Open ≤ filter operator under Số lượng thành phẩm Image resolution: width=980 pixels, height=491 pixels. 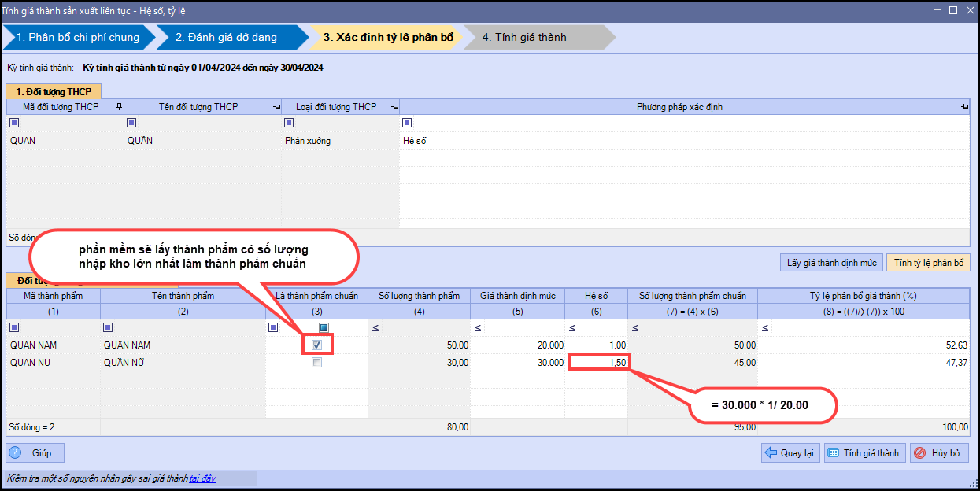(x=375, y=327)
